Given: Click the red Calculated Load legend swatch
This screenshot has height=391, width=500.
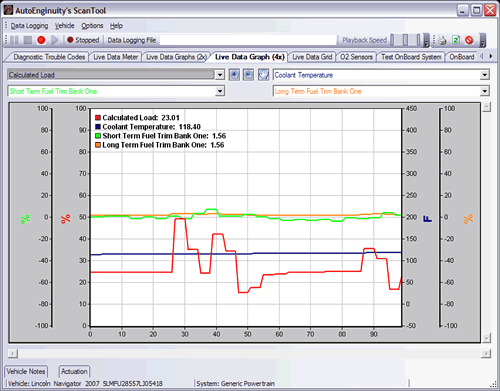Looking at the screenshot, I should click(98, 118).
